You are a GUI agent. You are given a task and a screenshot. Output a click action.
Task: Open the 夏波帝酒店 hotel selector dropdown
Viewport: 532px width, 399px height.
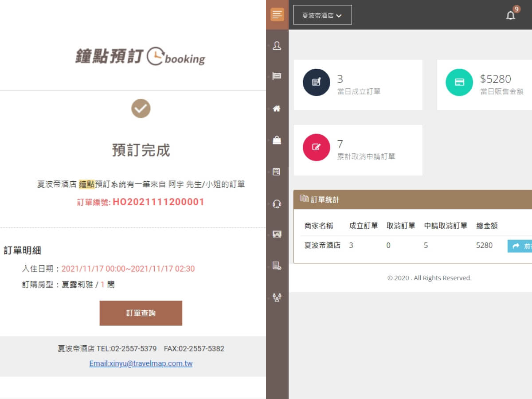322,15
